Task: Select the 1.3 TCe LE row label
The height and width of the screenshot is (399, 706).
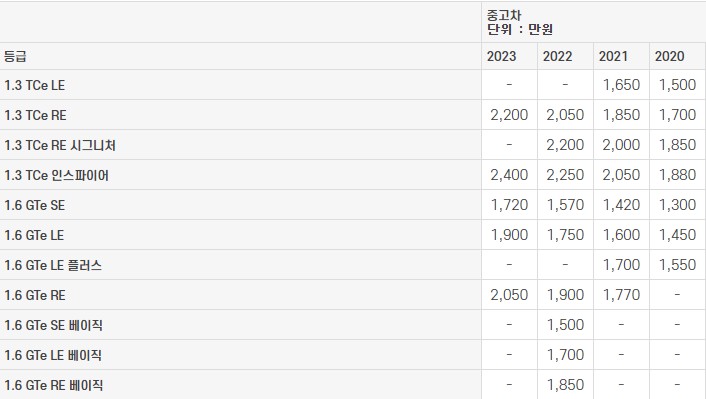Action: pyautogui.click(x=35, y=85)
